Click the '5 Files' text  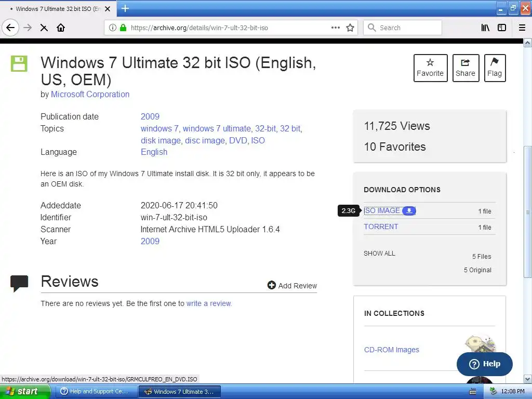[x=482, y=257]
